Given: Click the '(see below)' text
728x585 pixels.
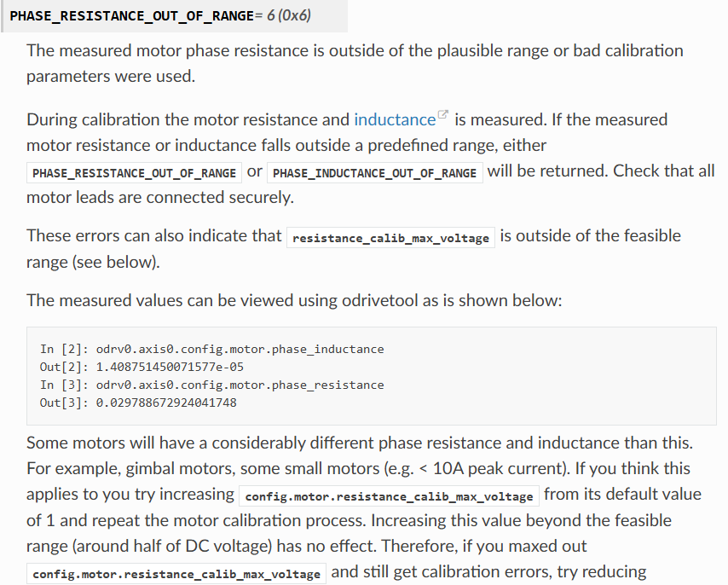Looking at the screenshot, I should [116, 263].
